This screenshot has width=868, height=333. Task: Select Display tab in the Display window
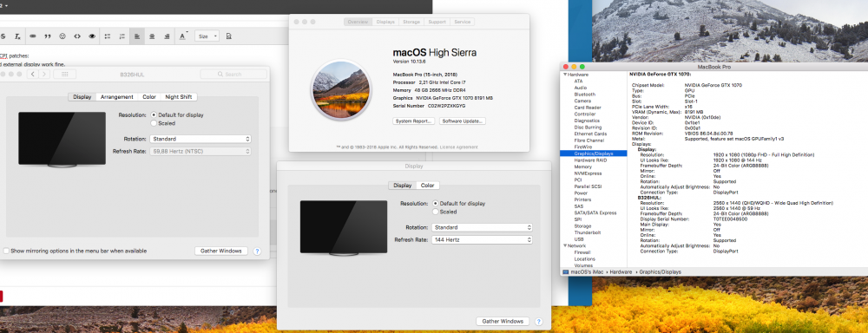[x=403, y=186]
